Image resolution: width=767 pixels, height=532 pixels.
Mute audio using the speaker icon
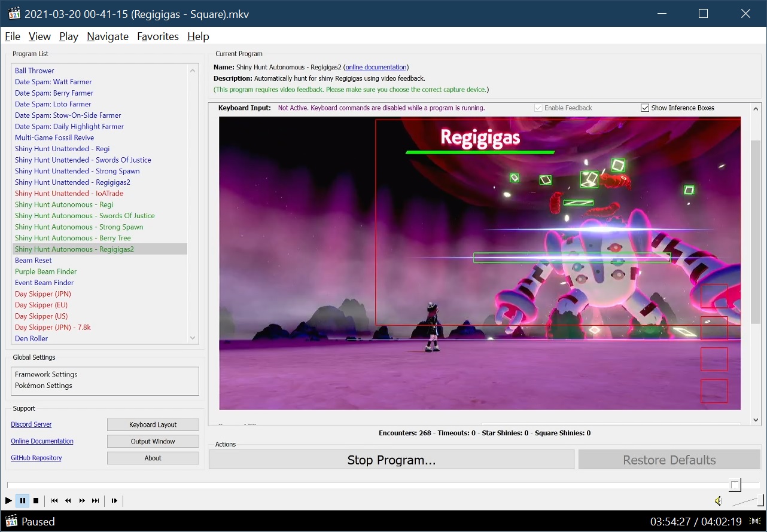(x=718, y=501)
